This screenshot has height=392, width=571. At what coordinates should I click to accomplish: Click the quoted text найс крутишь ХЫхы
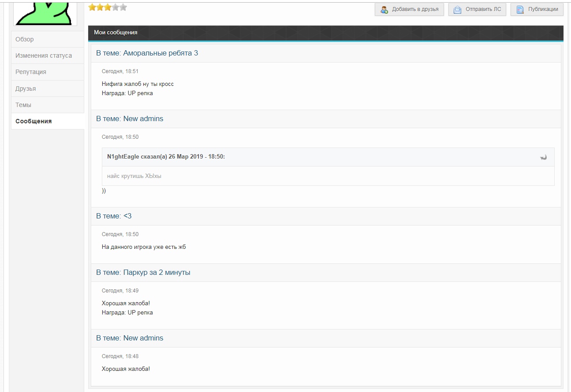pyautogui.click(x=134, y=176)
